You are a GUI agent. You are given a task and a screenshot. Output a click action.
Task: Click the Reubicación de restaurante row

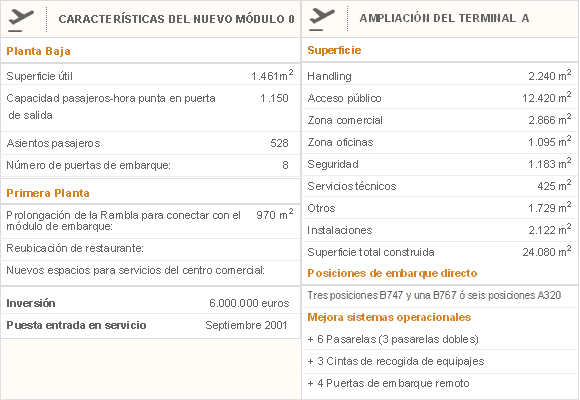150,248
